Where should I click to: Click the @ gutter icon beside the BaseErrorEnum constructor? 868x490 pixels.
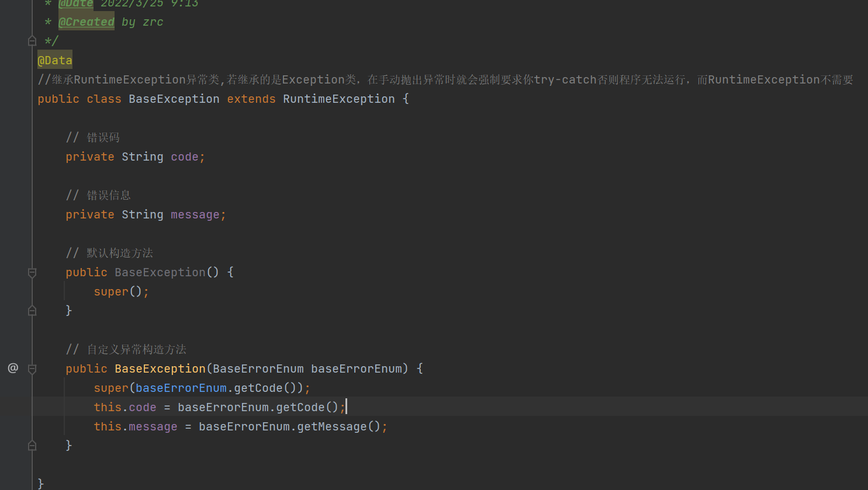13,368
